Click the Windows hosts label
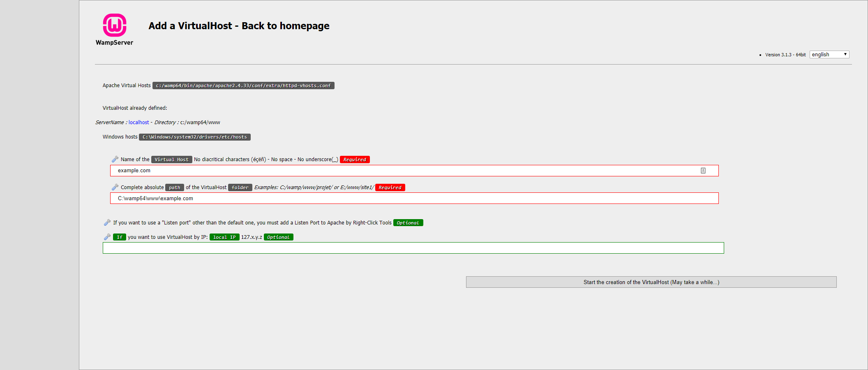 click(x=120, y=137)
